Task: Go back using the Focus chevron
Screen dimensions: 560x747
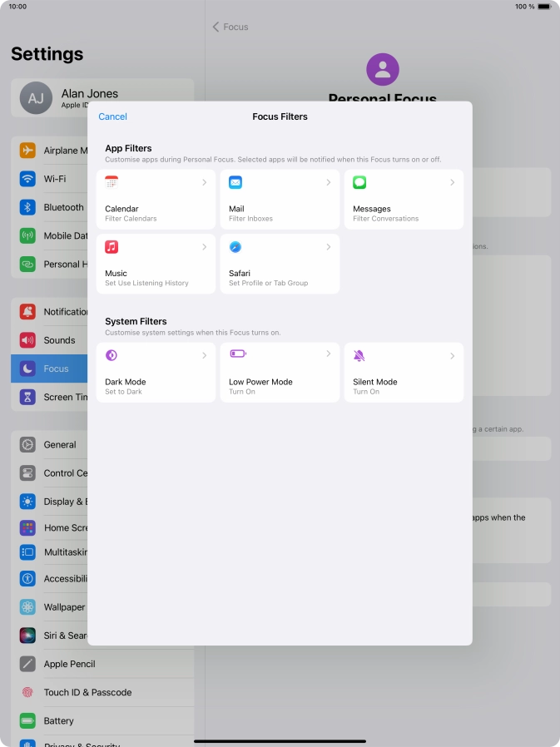Action: (216, 27)
